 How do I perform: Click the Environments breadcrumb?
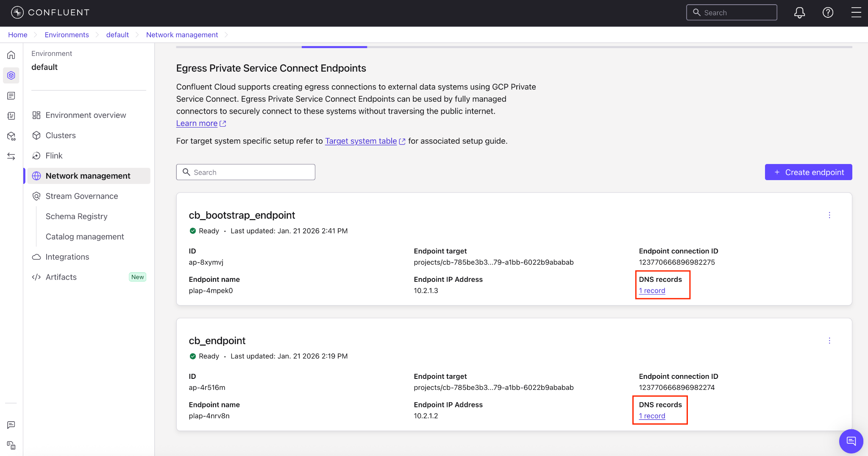pyautogui.click(x=67, y=35)
